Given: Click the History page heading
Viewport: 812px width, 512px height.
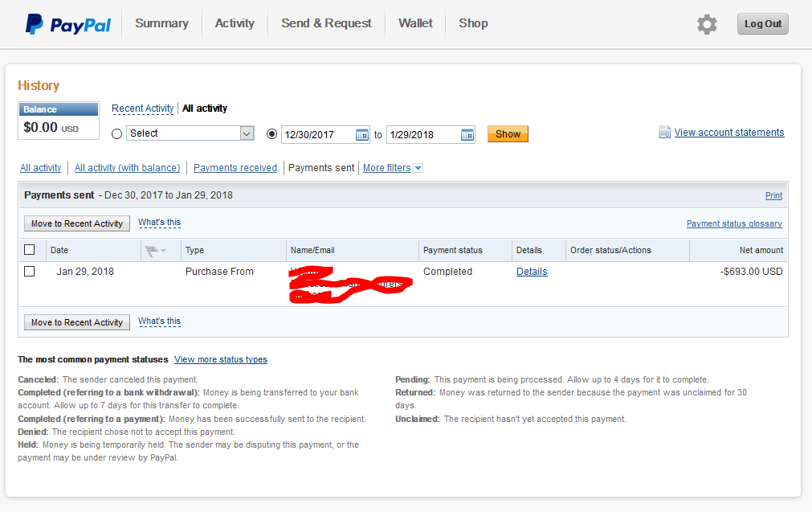Looking at the screenshot, I should tap(39, 85).
